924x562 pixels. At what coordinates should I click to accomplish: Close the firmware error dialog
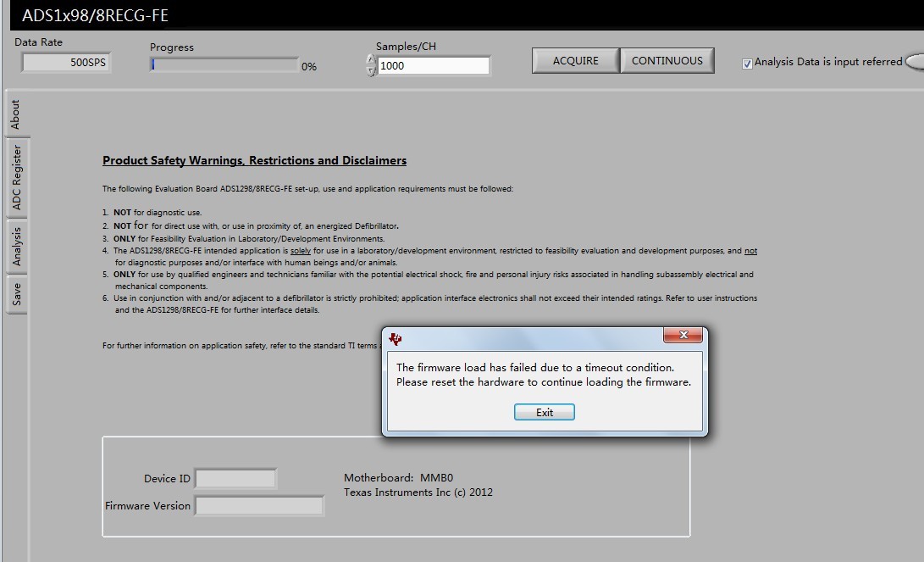tap(683, 335)
